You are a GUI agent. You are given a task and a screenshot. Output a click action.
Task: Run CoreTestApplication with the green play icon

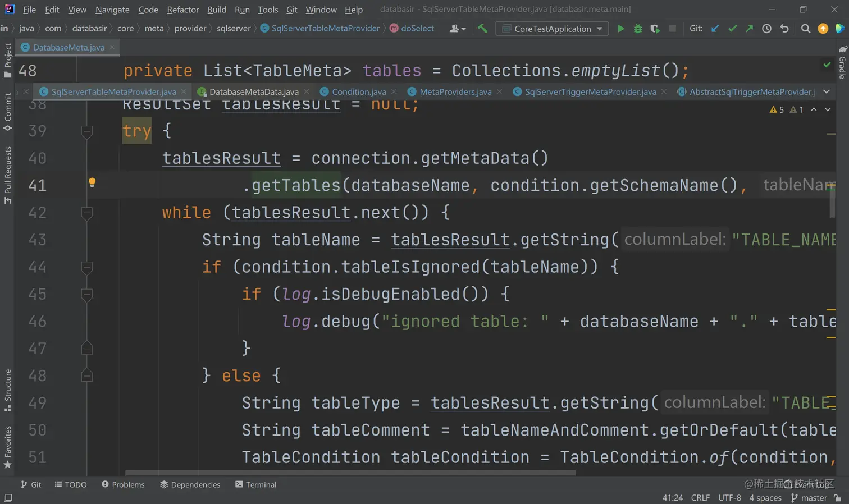(x=620, y=29)
